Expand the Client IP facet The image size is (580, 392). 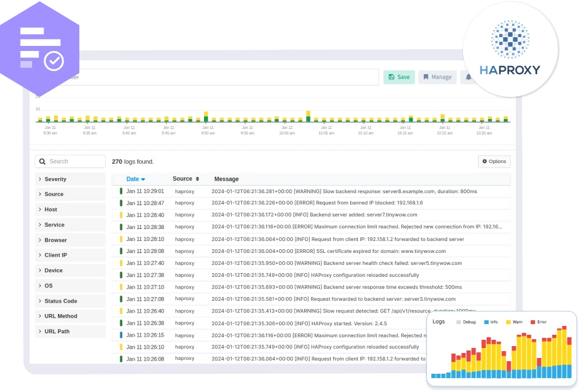71,255
